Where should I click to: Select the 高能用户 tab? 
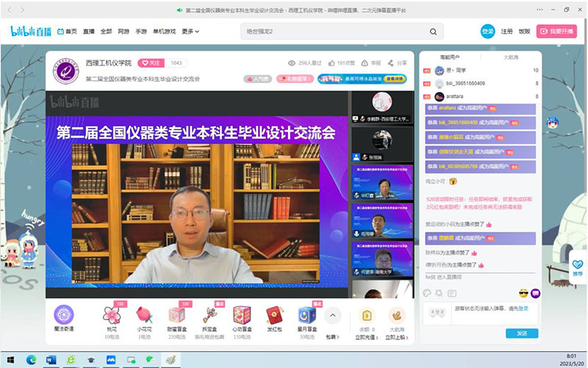(x=449, y=57)
